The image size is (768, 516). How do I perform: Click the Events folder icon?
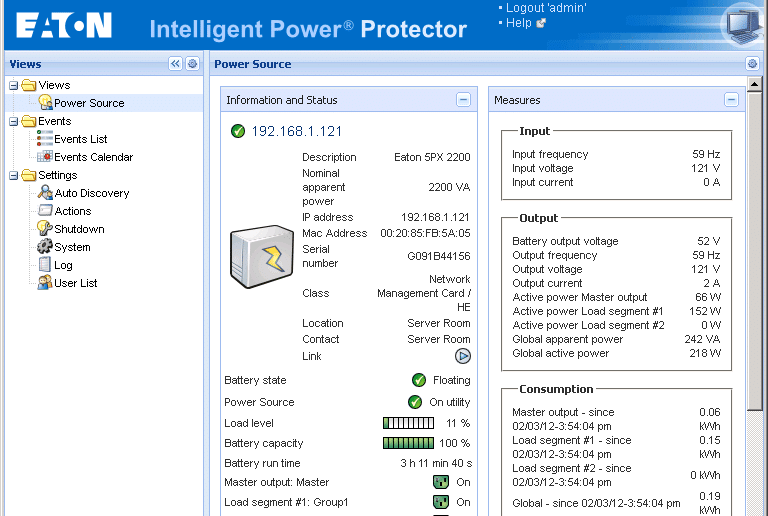click(x=29, y=121)
